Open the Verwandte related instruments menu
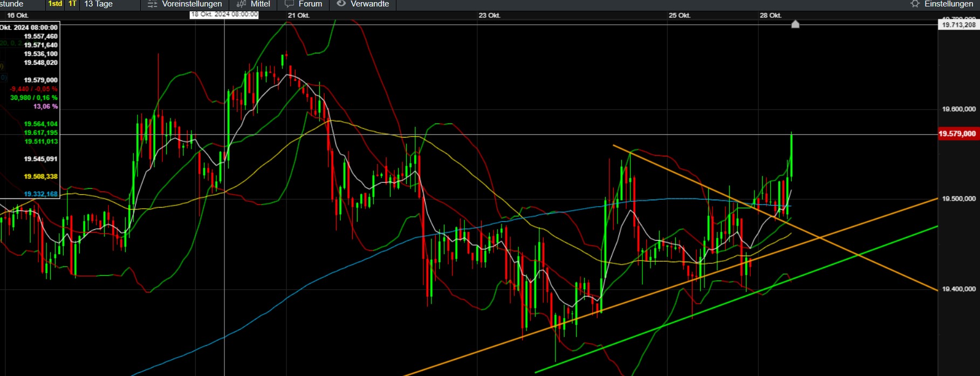This screenshot has height=376, width=980. [369, 4]
